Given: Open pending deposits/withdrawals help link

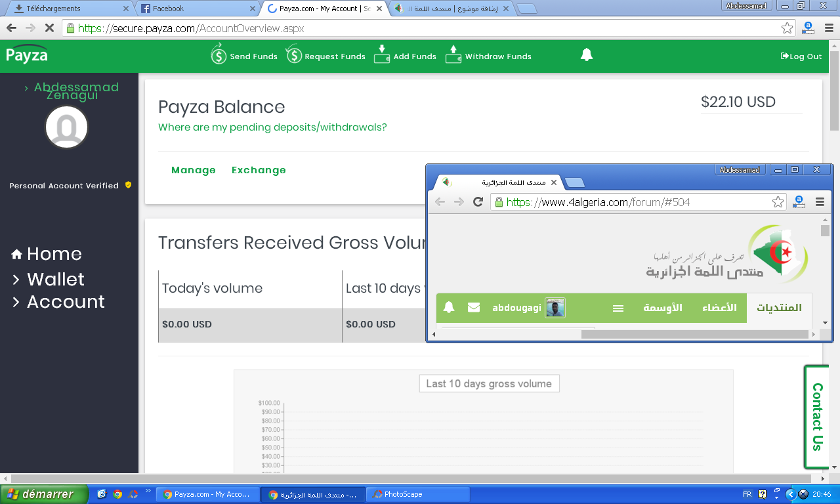Looking at the screenshot, I should coord(272,127).
